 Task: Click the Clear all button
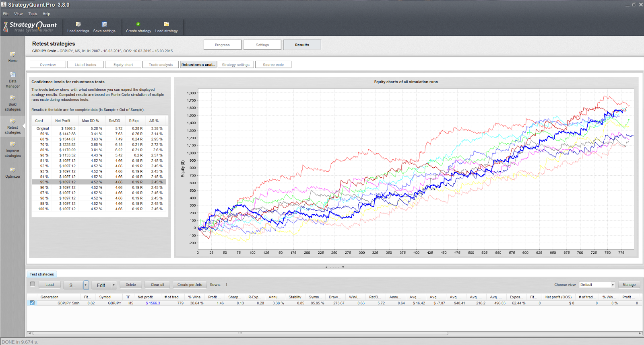(x=157, y=285)
